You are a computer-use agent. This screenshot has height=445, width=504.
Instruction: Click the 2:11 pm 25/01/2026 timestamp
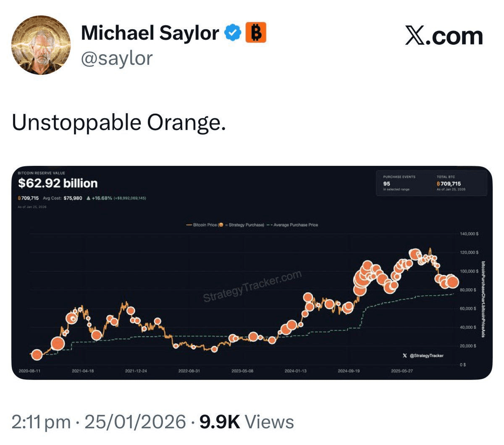[99, 422]
